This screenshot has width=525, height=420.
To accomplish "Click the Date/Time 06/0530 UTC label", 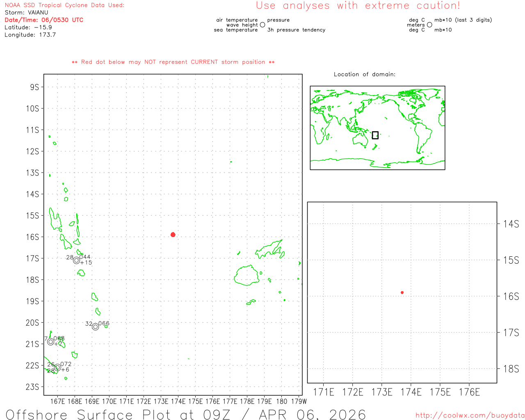I will tap(44, 20).
